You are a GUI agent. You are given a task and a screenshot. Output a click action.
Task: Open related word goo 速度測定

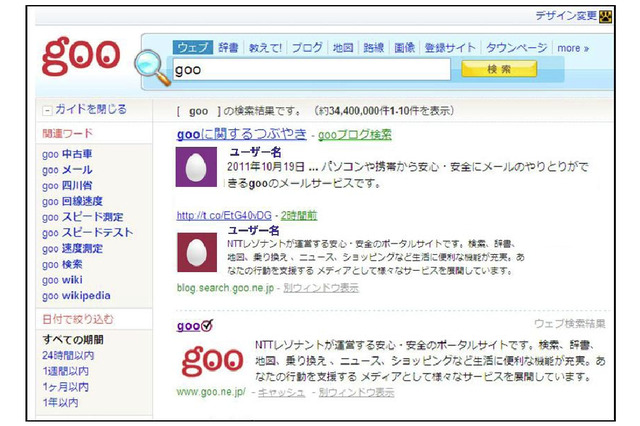(x=72, y=248)
